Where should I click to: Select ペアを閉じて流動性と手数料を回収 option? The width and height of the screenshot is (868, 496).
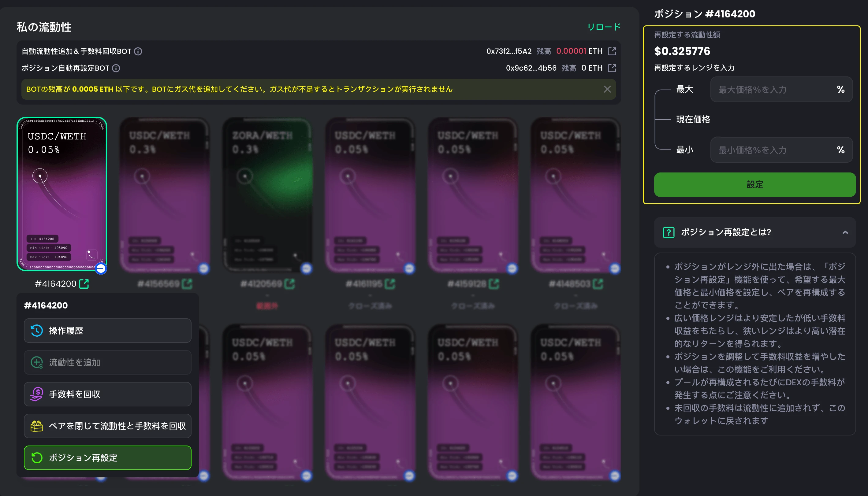tap(108, 426)
